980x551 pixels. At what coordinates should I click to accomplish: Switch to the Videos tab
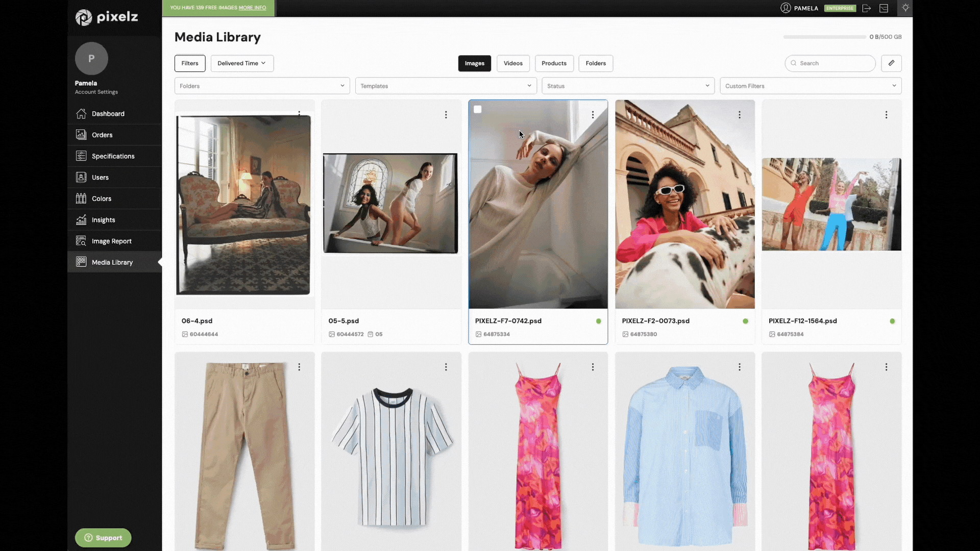coord(513,63)
